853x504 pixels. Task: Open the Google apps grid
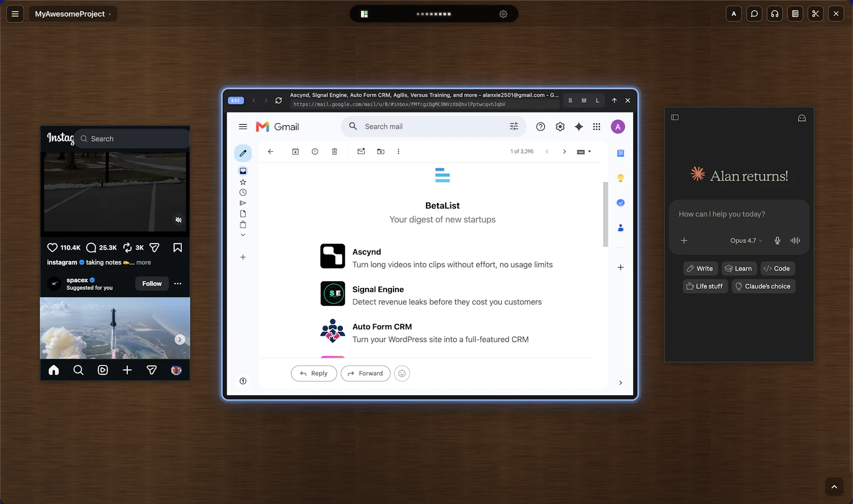pos(597,127)
